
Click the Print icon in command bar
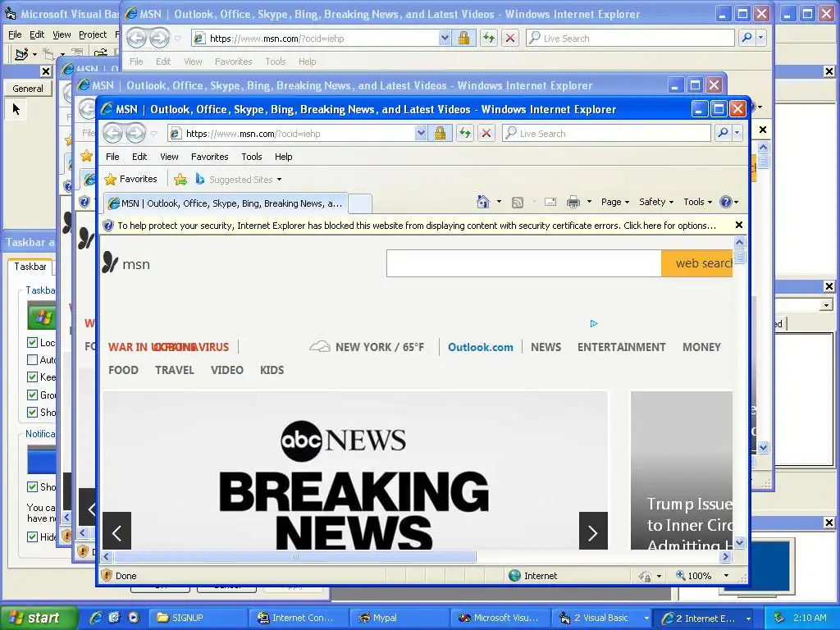pos(573,202)
